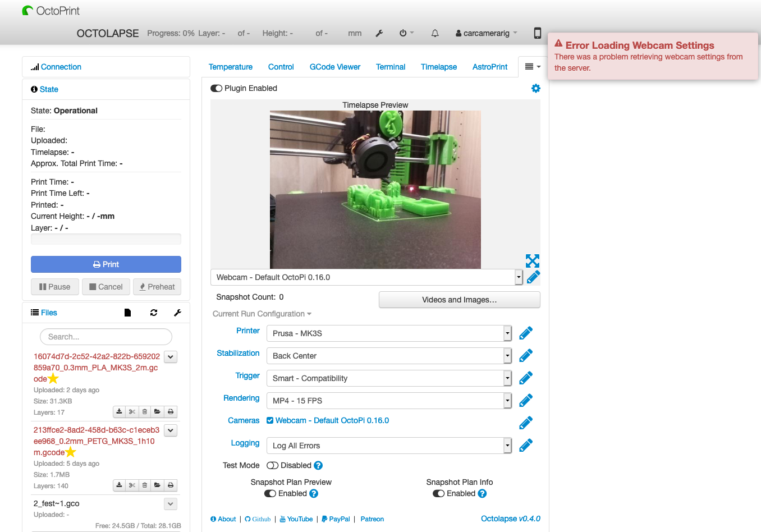Edit the Printer profile pencil
This screenshot has height=532, width=761.
526,333
